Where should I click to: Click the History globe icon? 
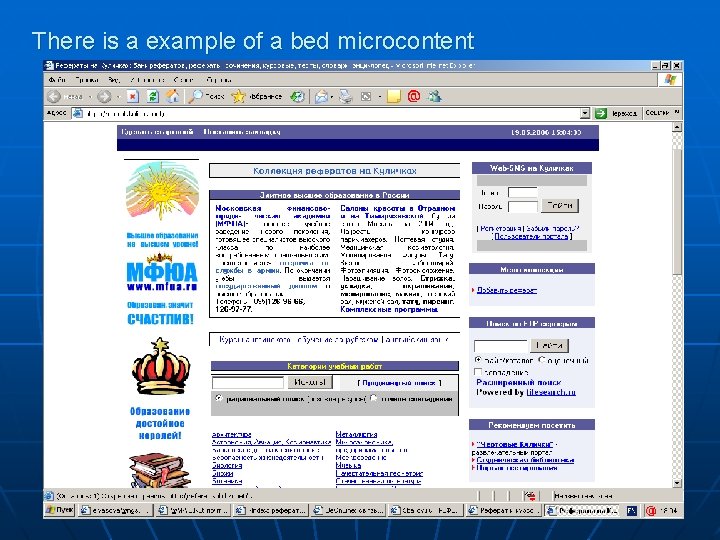[x=298, y=96]
